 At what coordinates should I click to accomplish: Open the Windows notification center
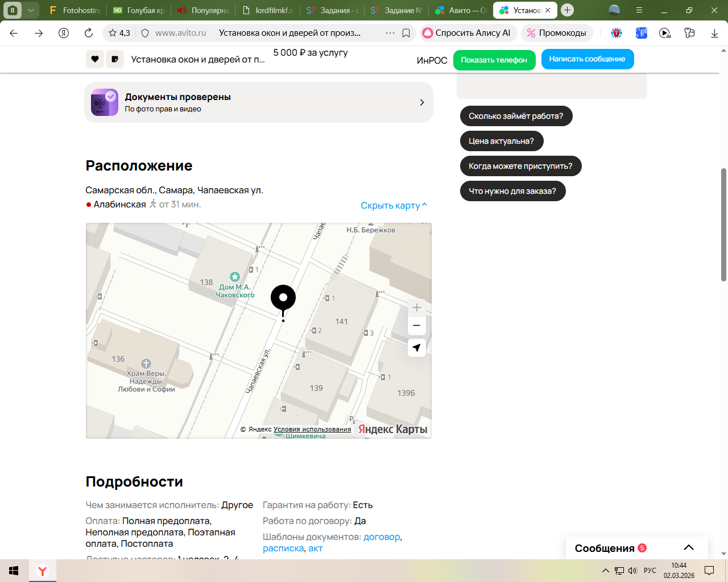coord(709,571)
